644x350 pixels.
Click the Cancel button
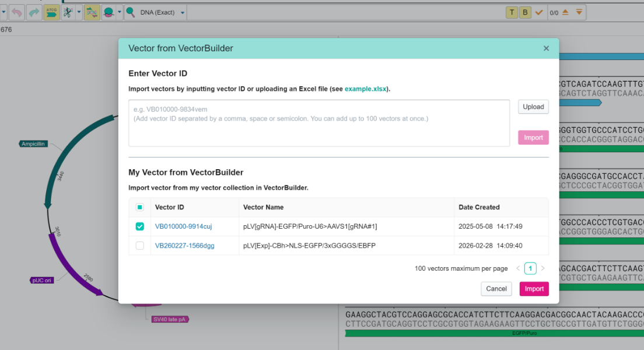coord(496,289)
